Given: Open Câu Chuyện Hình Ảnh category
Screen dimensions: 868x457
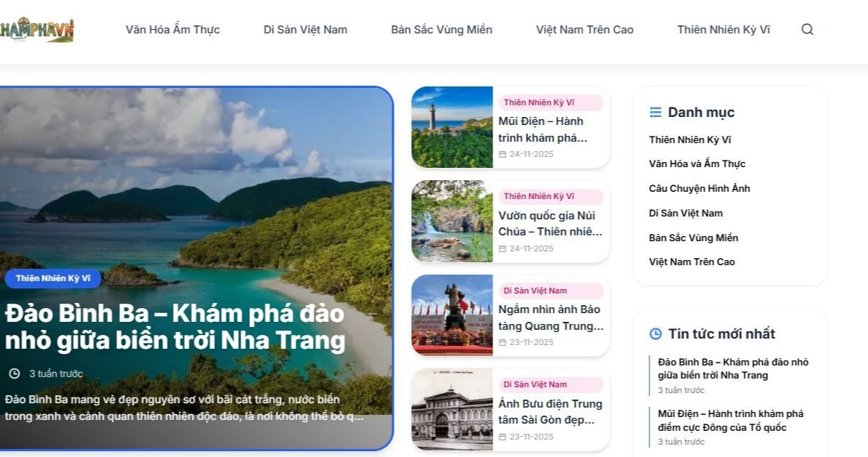Looking at the screenshot, I should tap(699, 188).
